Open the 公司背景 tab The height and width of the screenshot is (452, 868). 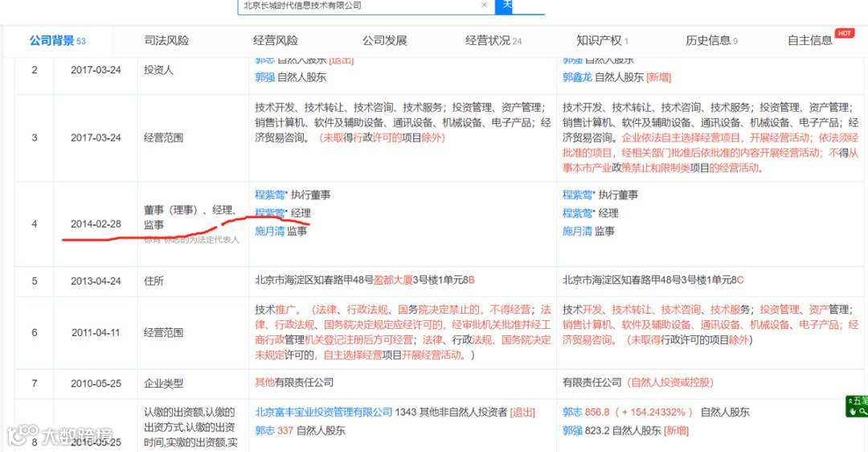click(x=58, y=40)
